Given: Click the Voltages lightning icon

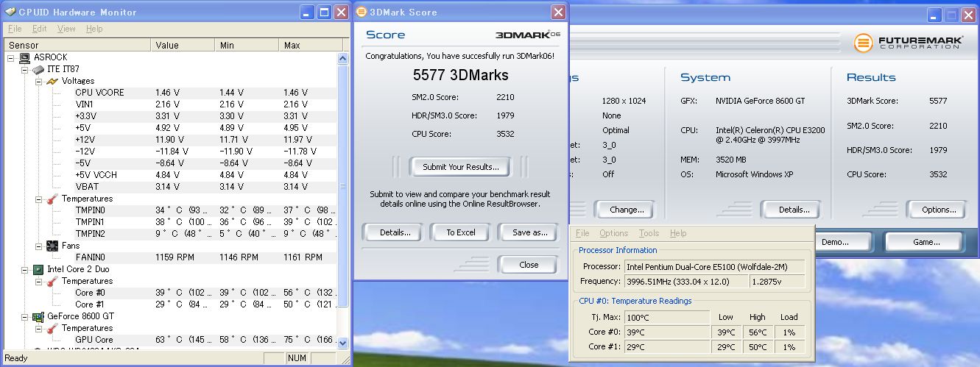Looking at the screenshot, I should click(x=52, y=81).
